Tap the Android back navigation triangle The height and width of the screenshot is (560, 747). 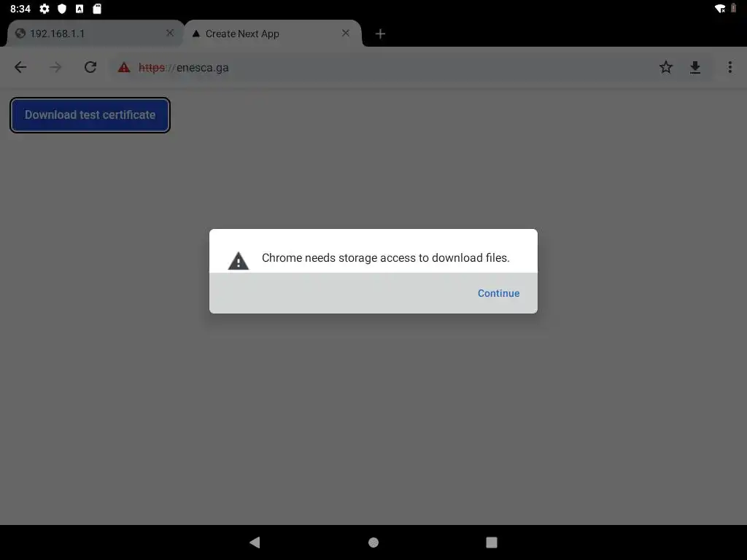[x=255, y=542]
